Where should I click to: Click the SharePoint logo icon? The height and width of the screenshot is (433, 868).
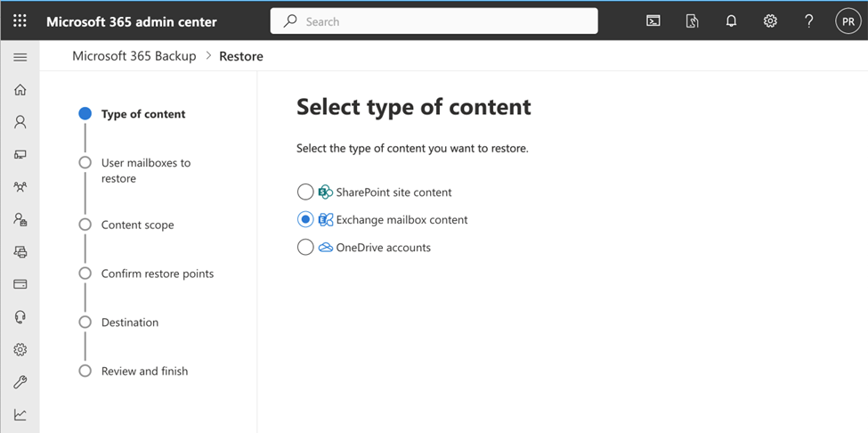(x=326, y=192)
